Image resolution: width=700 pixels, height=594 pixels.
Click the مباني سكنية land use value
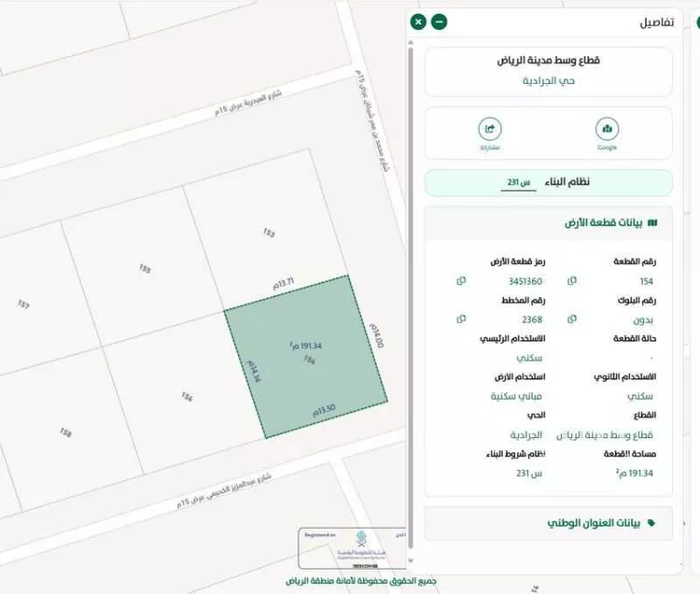pos(516,396)
